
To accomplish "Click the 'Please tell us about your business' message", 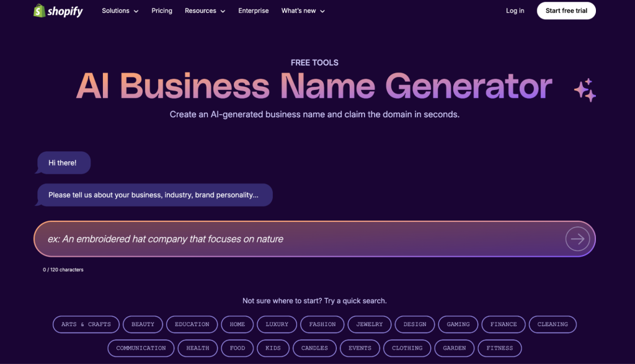I will click(154, 195).
